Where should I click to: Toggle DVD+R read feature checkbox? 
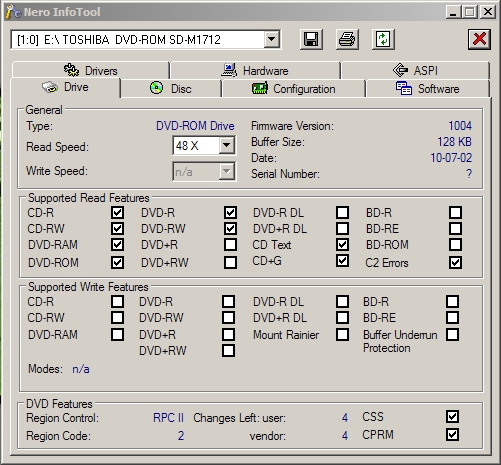[x=230, y=244]
